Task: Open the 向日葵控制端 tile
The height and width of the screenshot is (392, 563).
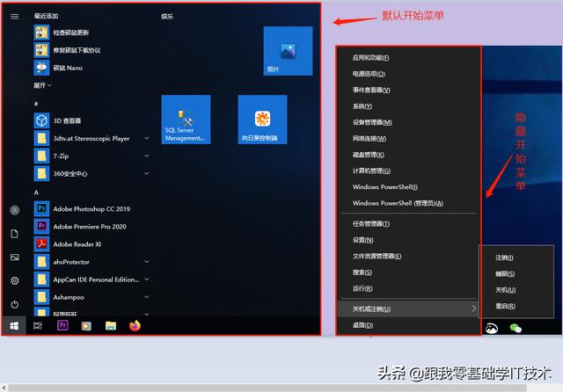Action: point(262,120)
